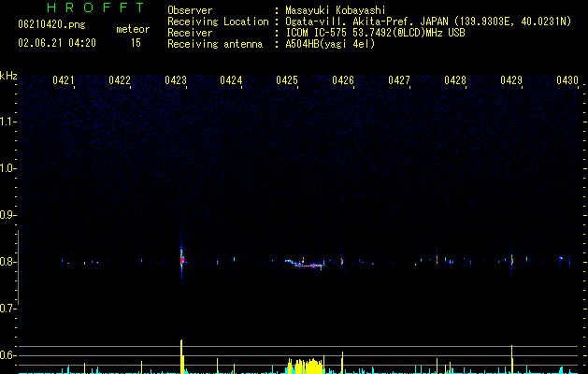Click observer name Masayuki Kobayashi

336,10
